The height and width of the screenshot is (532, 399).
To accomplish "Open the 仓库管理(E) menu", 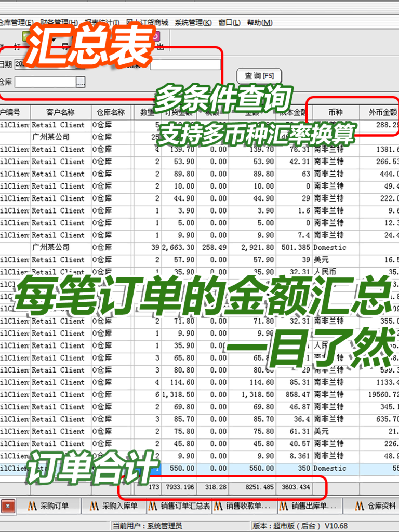I will click(16, 23).
